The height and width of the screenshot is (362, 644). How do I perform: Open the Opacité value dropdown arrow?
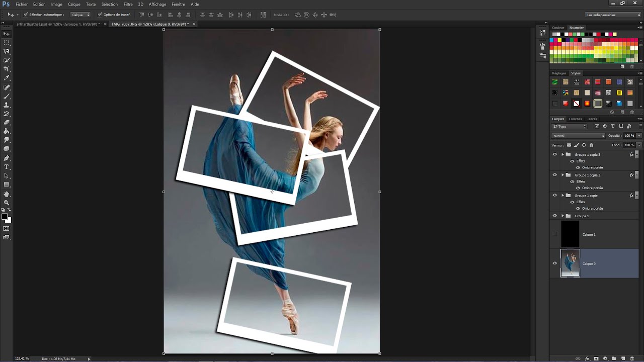[x=639, y=136]
